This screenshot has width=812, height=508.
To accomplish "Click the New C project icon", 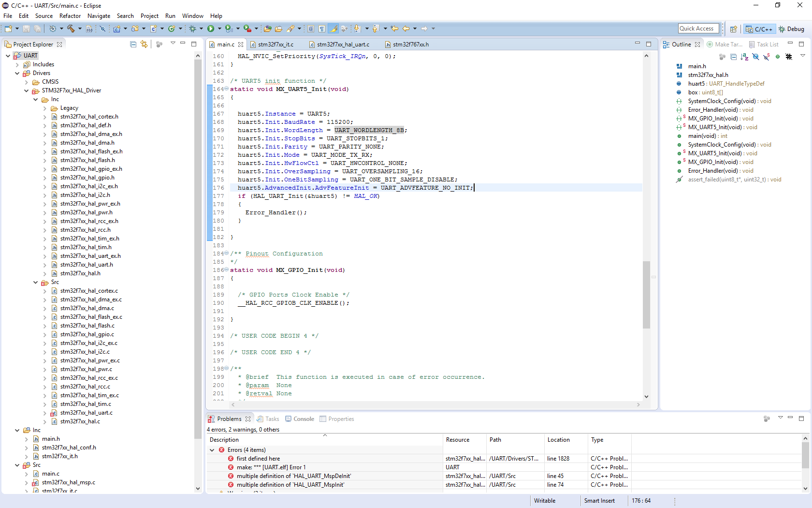I will pyautogui.click(x=116, y=29).
